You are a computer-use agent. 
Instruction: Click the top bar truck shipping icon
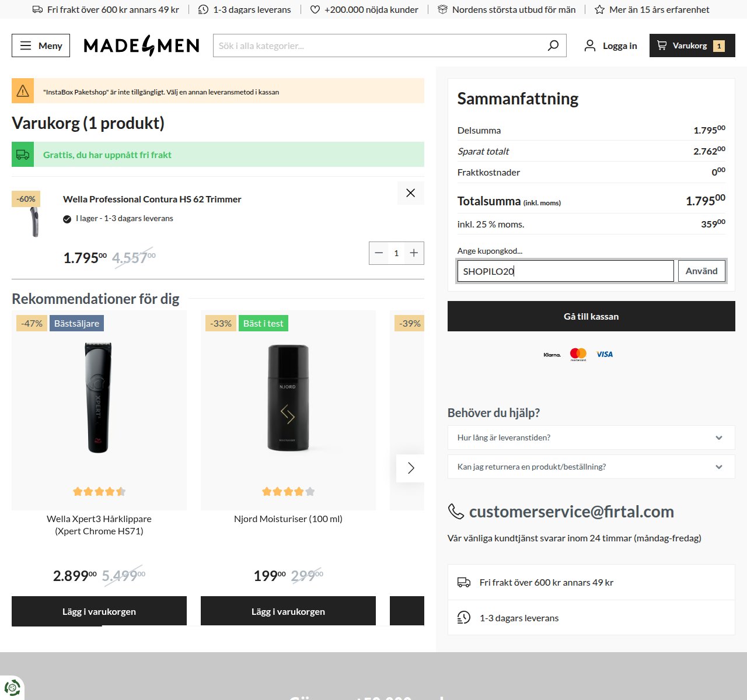(37, 9)
